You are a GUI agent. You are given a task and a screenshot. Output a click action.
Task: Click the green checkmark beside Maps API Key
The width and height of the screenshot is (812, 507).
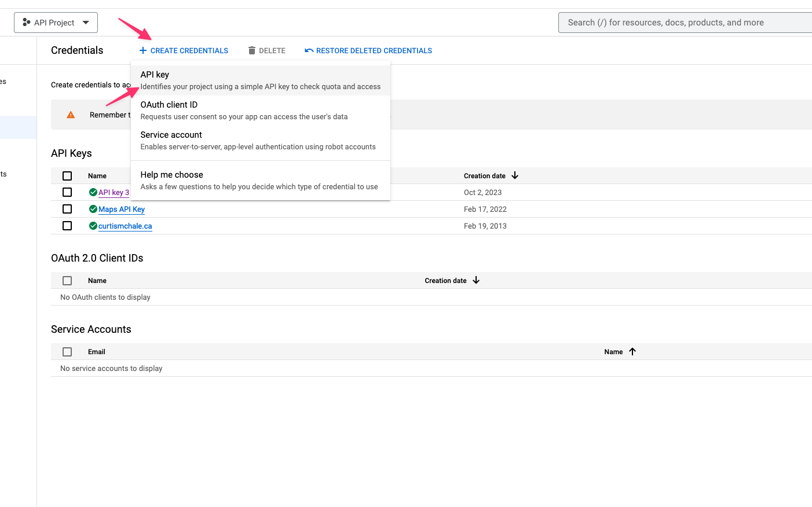coord(93,209)
